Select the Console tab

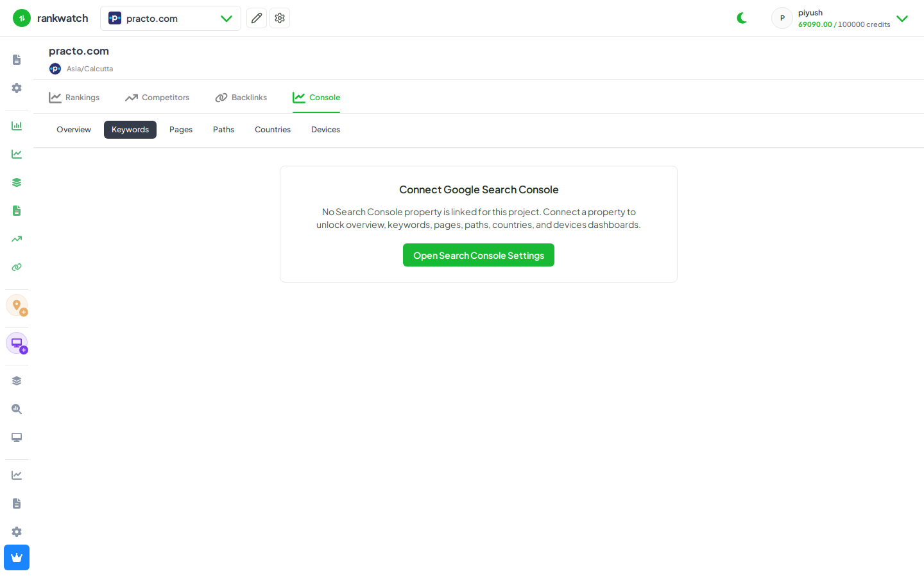tap(316, 98)
